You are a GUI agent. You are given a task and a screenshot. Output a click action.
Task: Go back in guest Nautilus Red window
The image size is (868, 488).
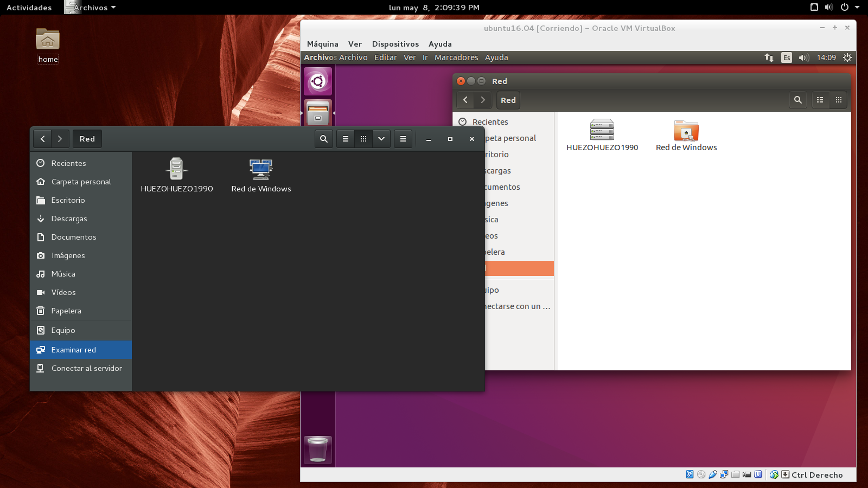tap(465, 100)
